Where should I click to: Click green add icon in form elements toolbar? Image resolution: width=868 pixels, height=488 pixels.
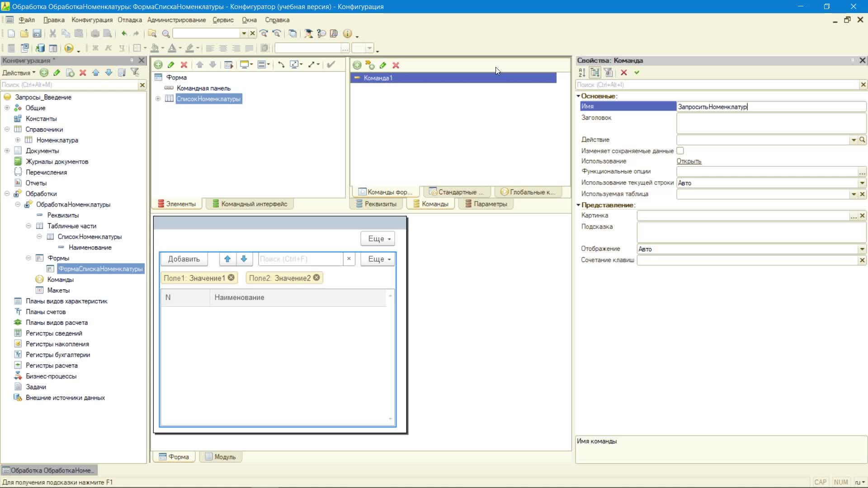coord(158,65)
